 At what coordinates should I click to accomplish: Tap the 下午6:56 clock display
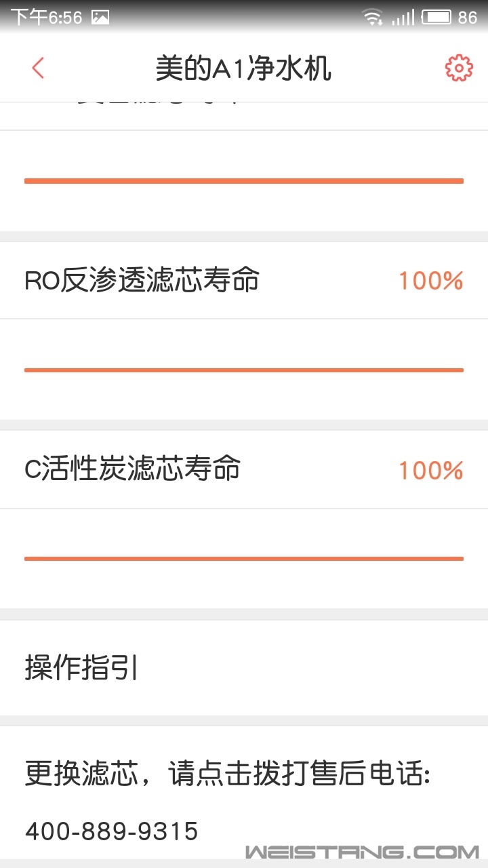(46, 18)
